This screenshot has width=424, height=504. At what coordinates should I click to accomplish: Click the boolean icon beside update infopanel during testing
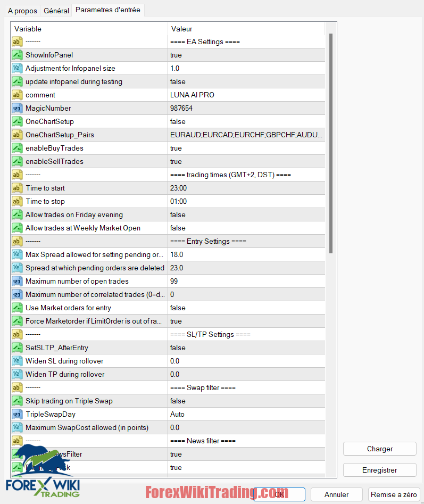(17, 81)
